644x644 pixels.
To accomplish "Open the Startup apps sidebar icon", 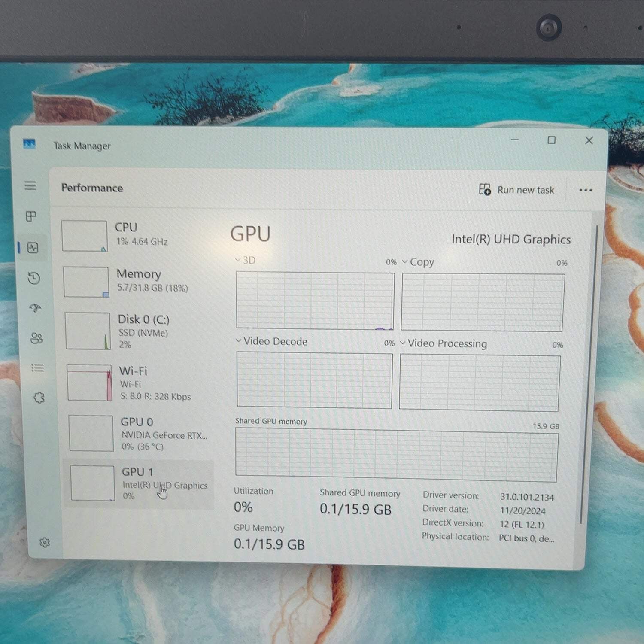I will click(35, 308).
